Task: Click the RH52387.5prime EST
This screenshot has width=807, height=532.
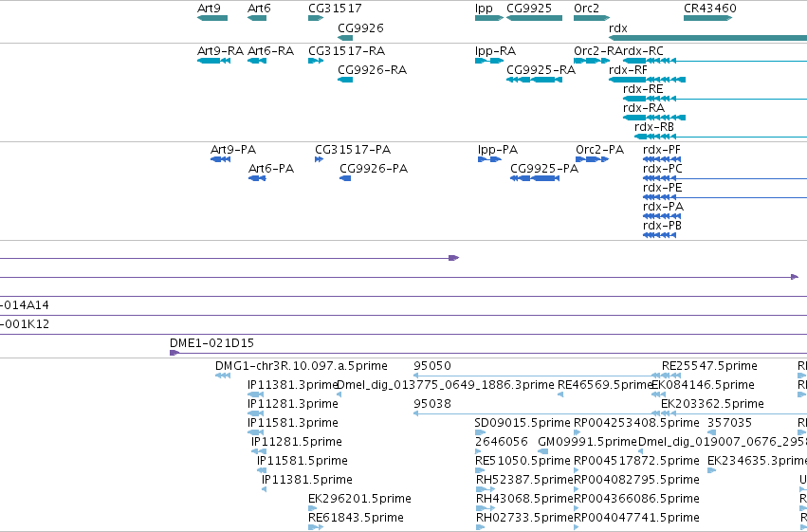Action: tap(485, 489)
